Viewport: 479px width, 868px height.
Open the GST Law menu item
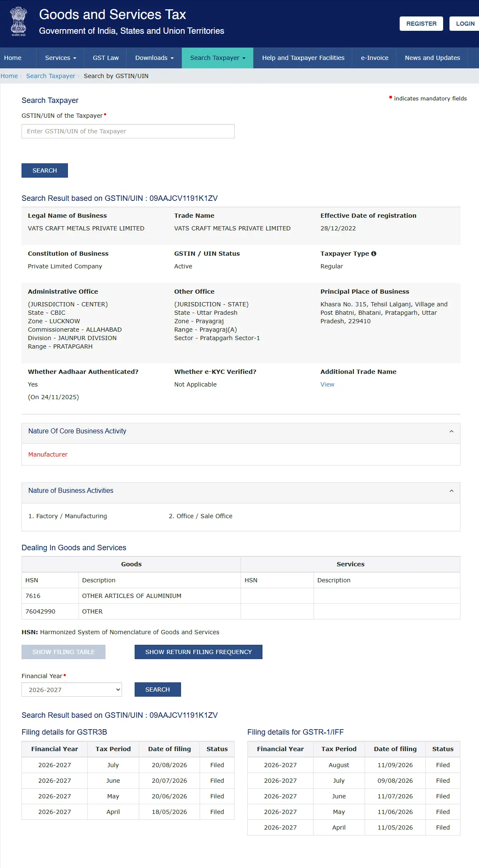106,58
